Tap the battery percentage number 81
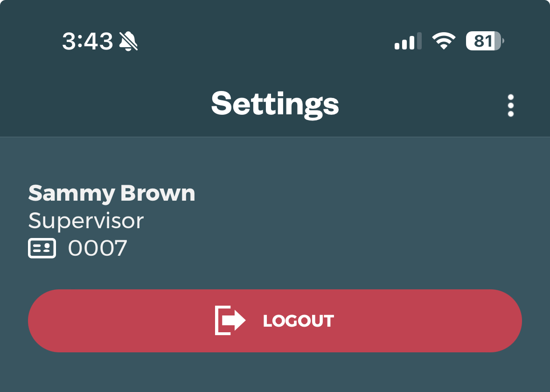This screenshot has width=550, height=392. tap(482, 42)
